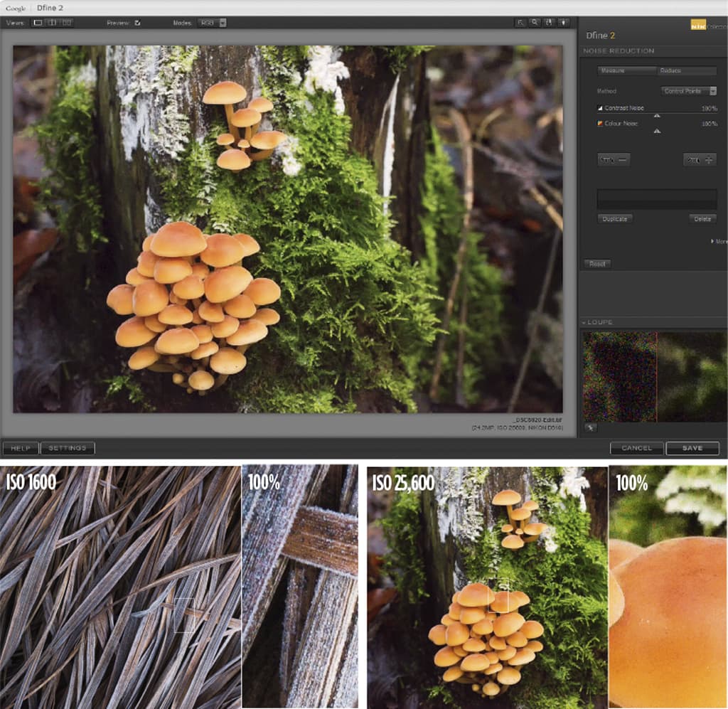The image size is (728, 709).
Task: Click the control point list box
Action: click(x=657, y=200)
